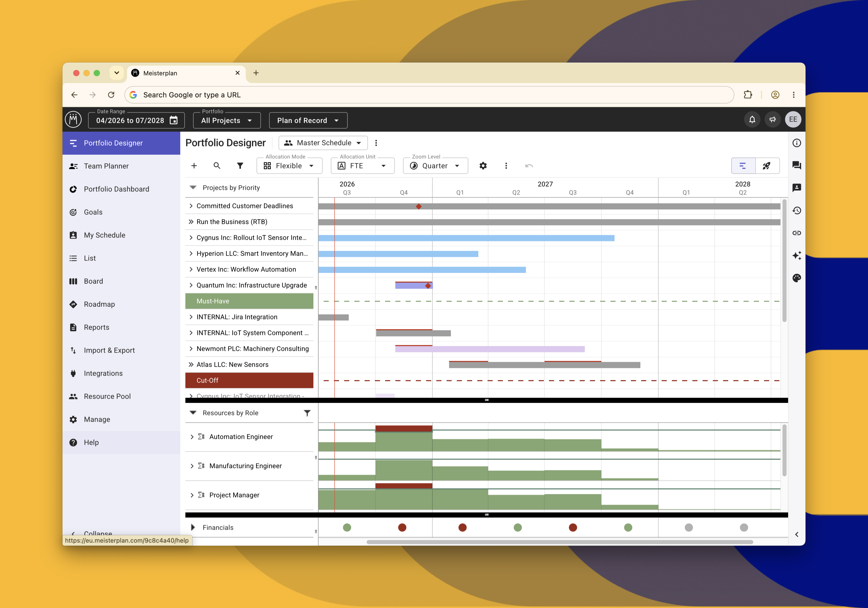
Task: Reload the browser page
Action: click(x=111, y=95)
